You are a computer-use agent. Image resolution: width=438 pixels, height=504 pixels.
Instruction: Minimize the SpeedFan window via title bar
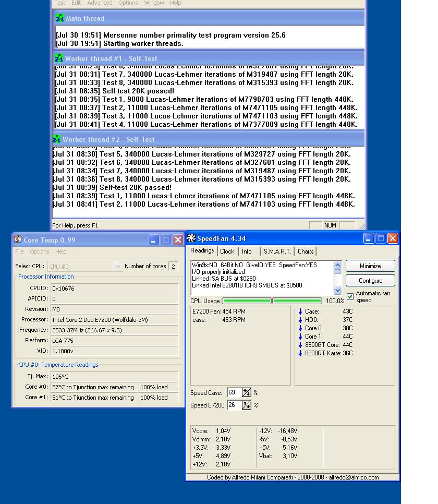[369, 238]
